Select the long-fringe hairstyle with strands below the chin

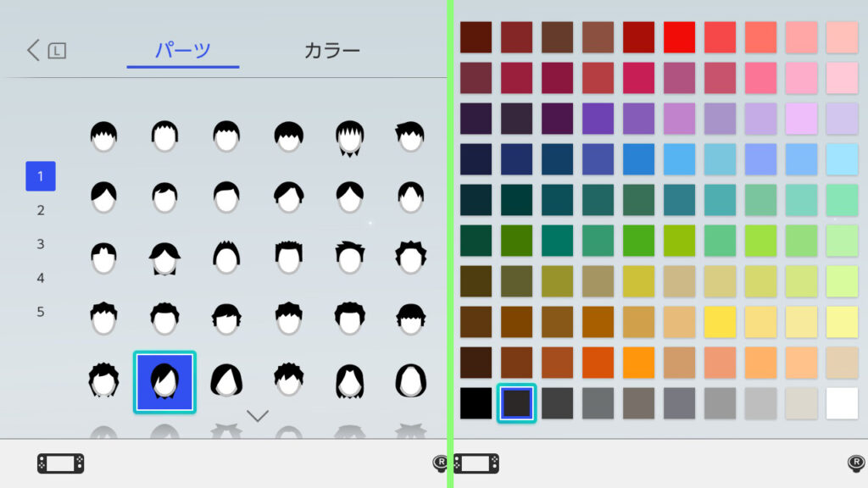(350, 138)
